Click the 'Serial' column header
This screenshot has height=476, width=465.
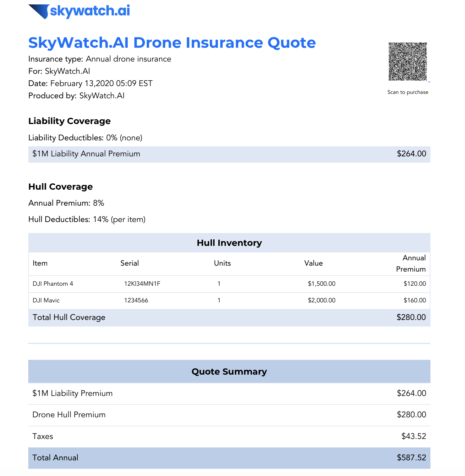pyautogui.click(x=130, y=263)
